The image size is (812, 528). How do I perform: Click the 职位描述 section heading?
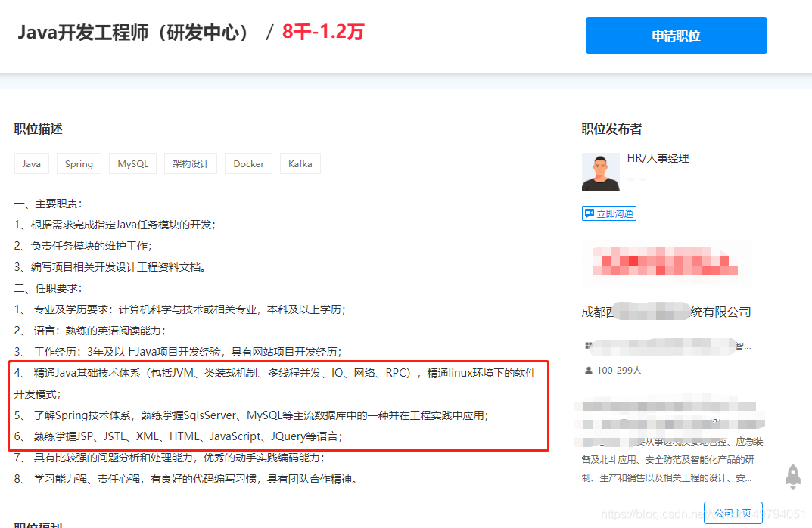coord(36,129)
